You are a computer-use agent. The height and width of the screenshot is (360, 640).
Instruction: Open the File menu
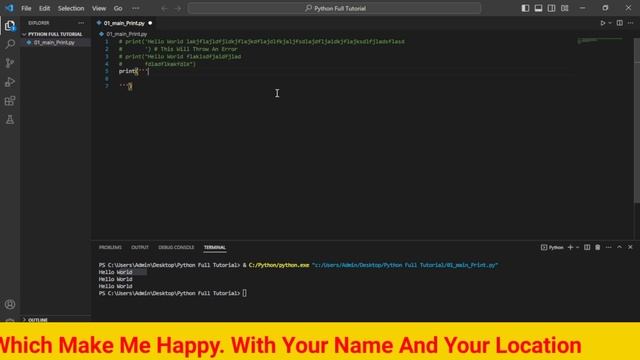tap(26, 8)
